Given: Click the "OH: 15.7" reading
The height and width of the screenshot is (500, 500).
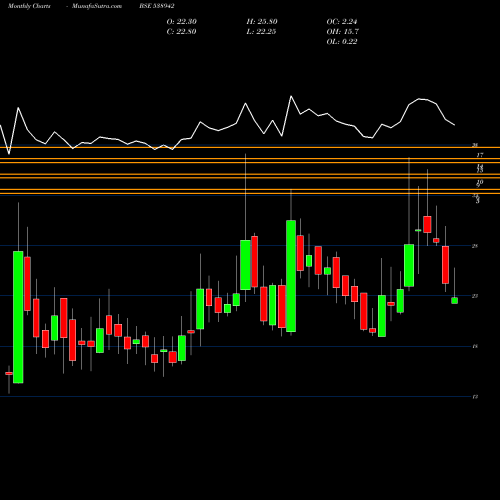Looking at the screenshot, I should coord(342,32).
